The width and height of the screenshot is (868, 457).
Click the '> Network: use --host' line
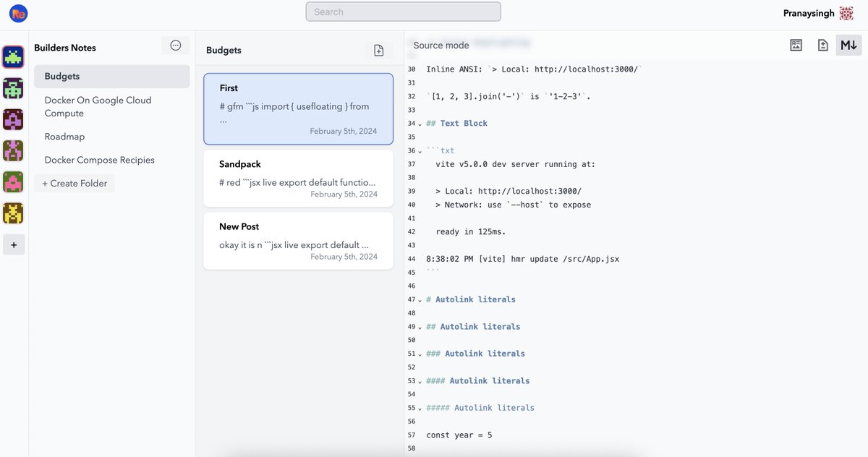[513, 205]
